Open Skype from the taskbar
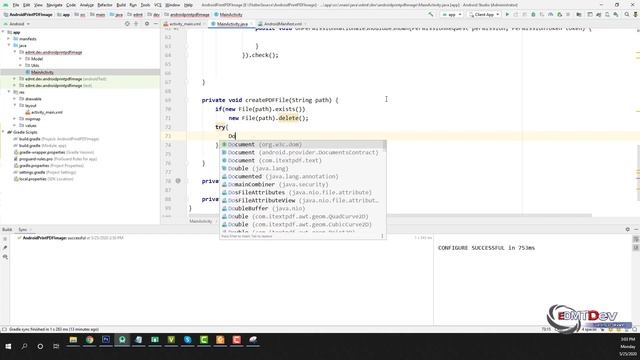This screenshot has width=640, height=360. [x=187, y=340]
